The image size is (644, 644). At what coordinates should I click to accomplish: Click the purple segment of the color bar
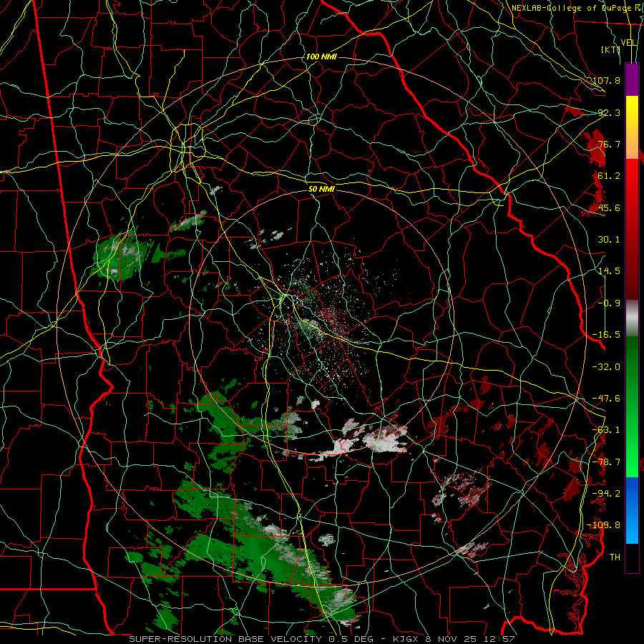click(632, 79)
